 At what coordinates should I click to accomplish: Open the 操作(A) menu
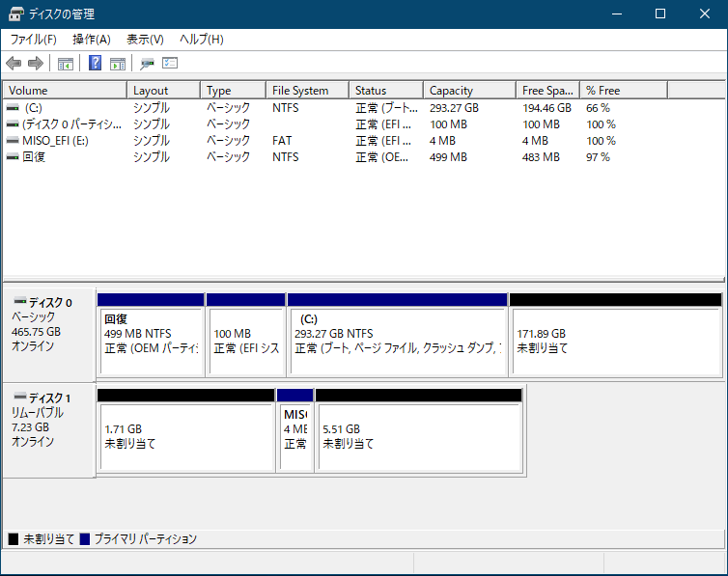pos(92,40)
